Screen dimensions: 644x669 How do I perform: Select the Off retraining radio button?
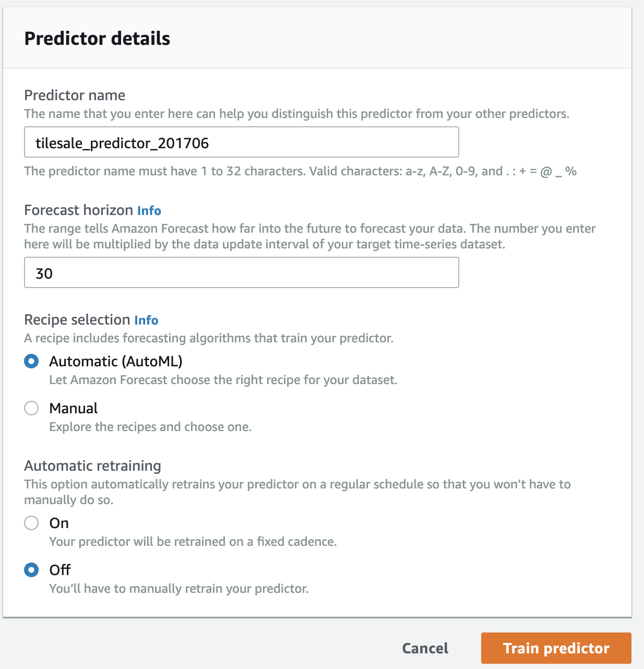(x=31, y=570)
